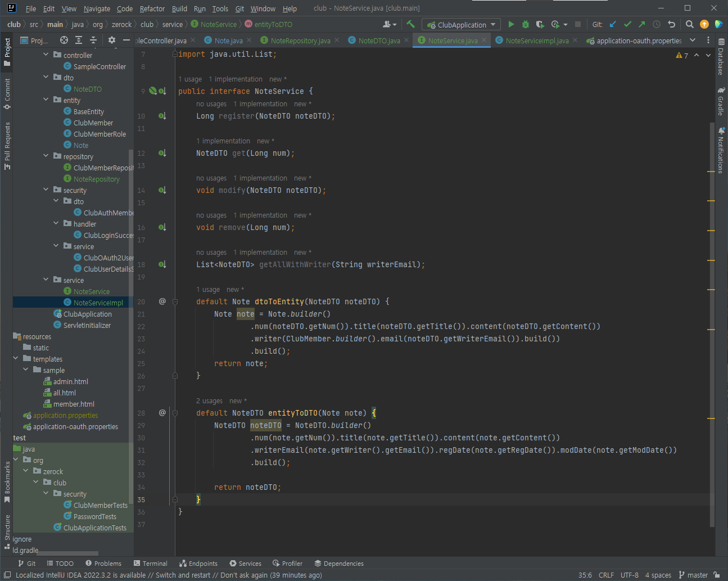Open the Endpoints tool window
Viewport: 728px width, 581px height.
click(198, 563)
